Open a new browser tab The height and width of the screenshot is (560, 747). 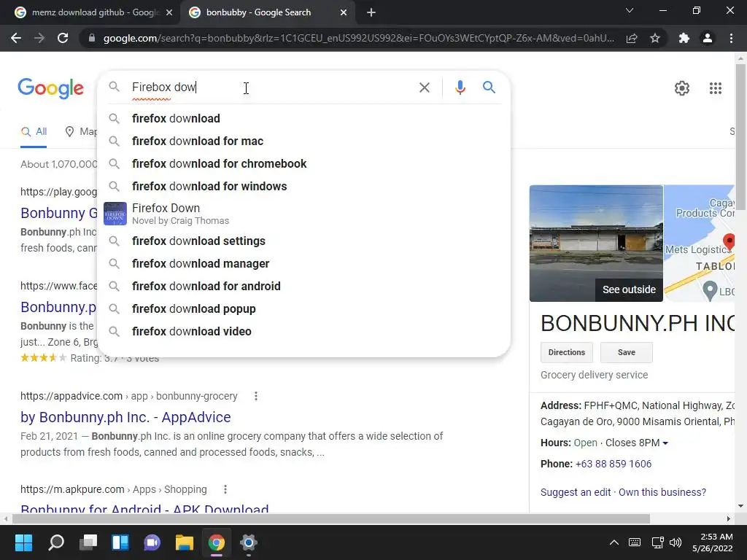click(371, 12)
